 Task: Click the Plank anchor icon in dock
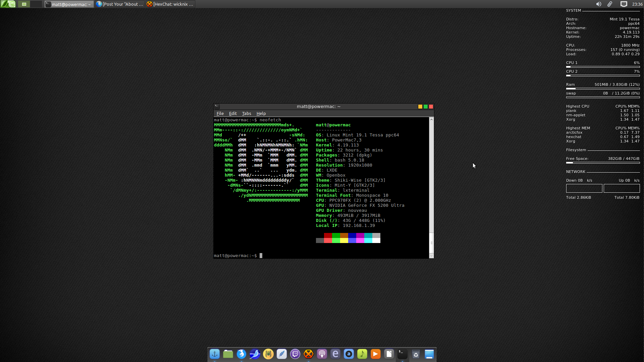pos(215,354)
